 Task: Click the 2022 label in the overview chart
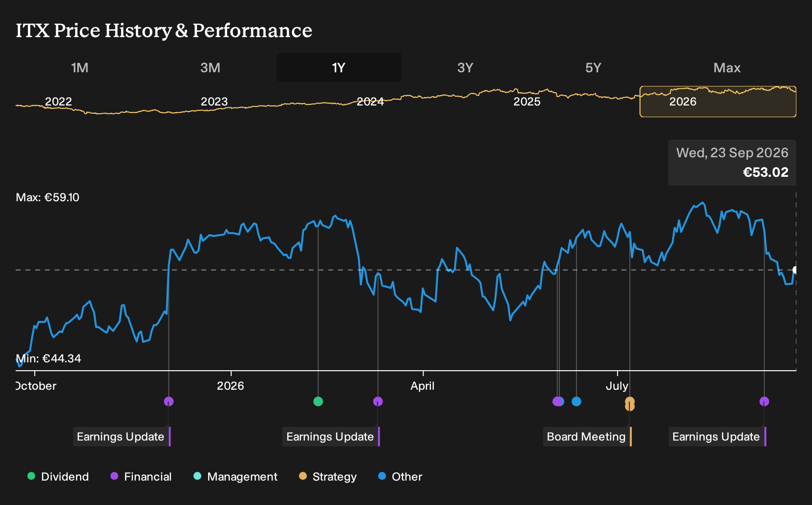pyautogui.click(x=59, y=102)
